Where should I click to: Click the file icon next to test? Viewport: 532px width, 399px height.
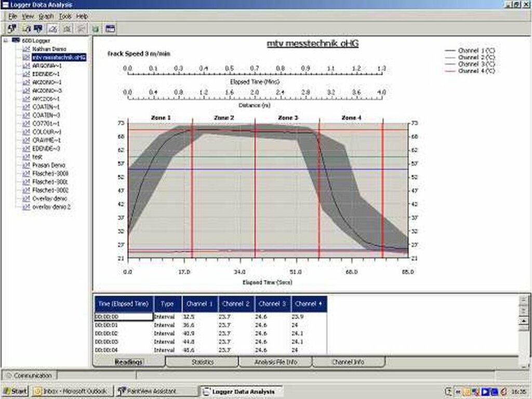[x=26, y=157]
